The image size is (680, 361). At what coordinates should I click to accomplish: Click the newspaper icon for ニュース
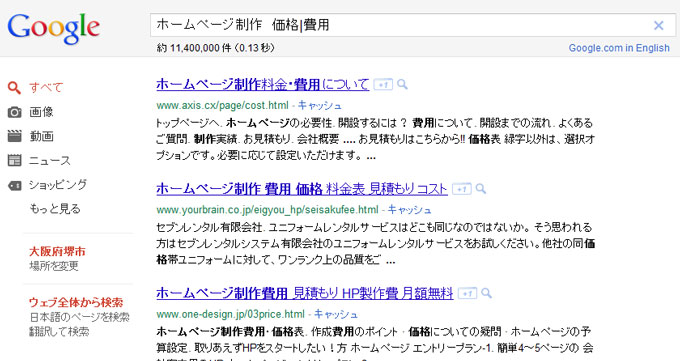[14, 161]
